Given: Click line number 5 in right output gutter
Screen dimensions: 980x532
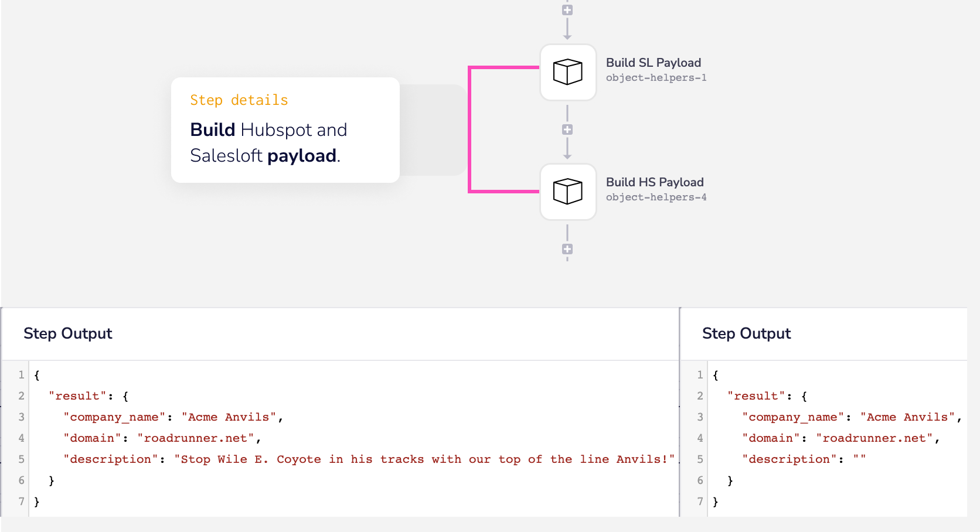Looking at the screenshot, I should pyautogui.click(x=700, y=459).
